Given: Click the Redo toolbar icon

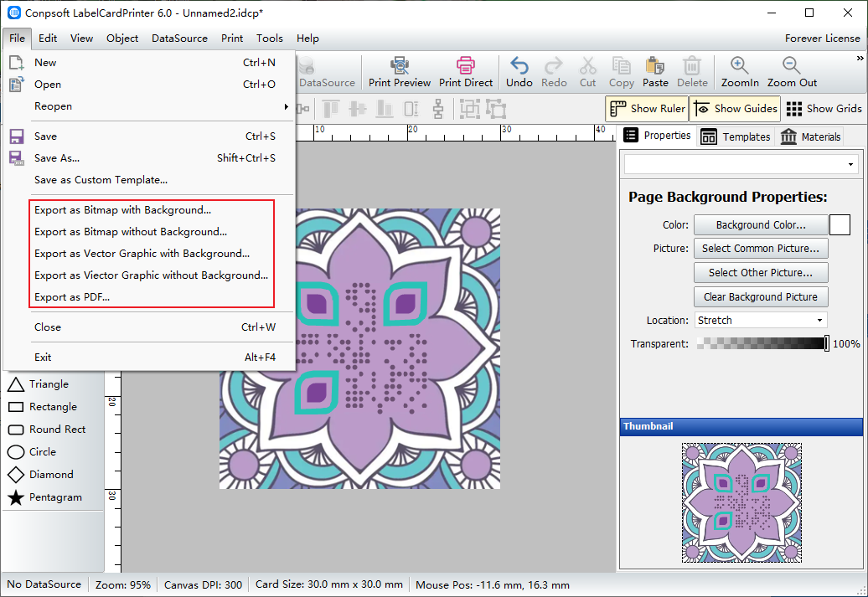Looking at the screenshot, I should click(x=554, y=65).
